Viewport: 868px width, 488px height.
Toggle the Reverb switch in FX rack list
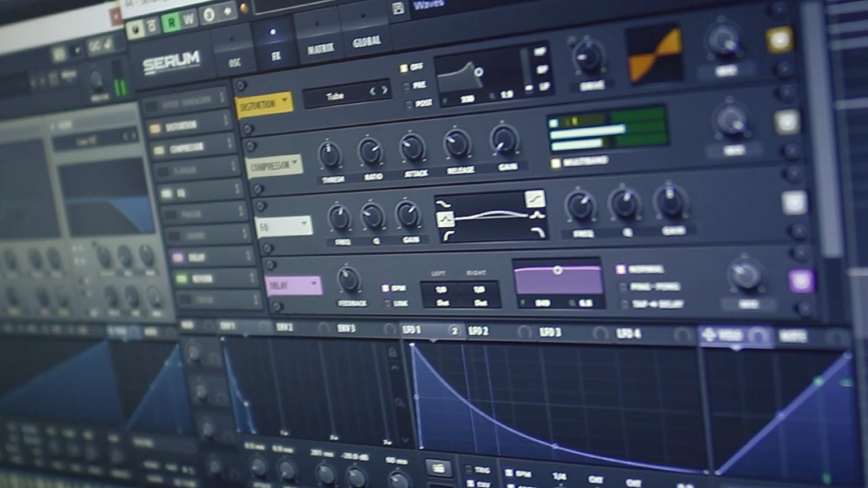point(182,279)
